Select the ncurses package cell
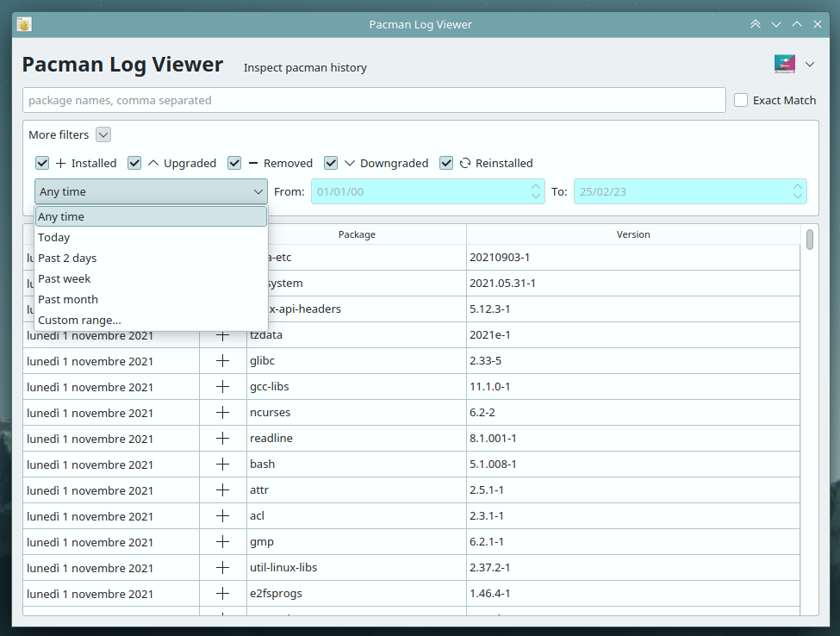The height and width of the screenshot is (636, 840). tap(357, 412)
